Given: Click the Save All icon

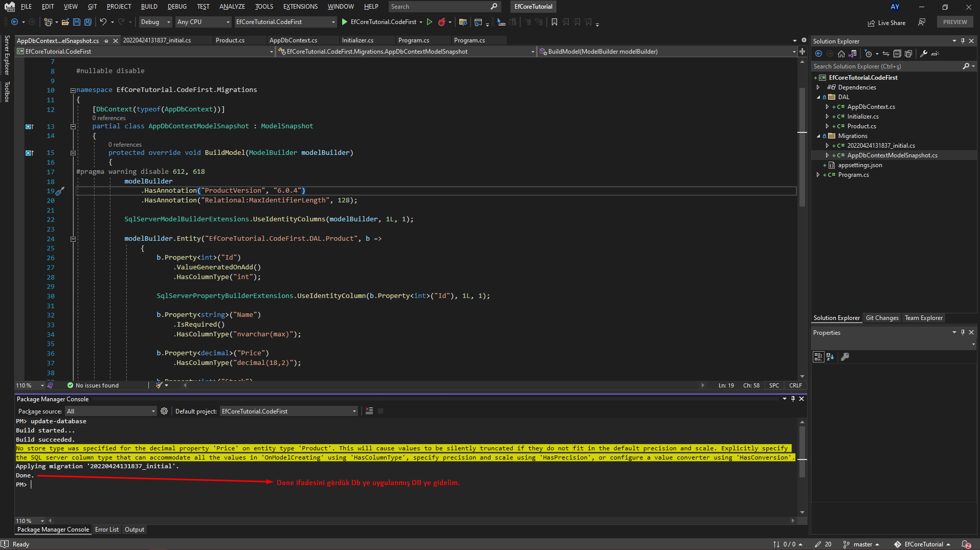Looking at the screenshot, I should click(87, 22).
